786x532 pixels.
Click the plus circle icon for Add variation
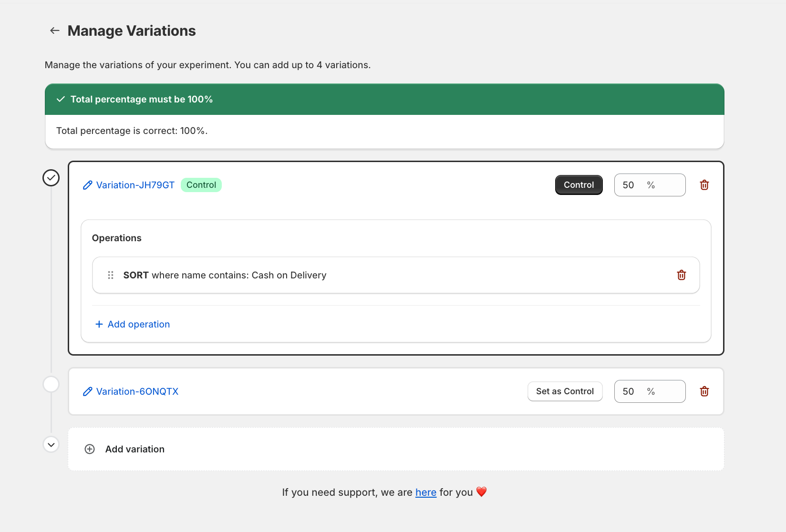[x=90, y=449]
